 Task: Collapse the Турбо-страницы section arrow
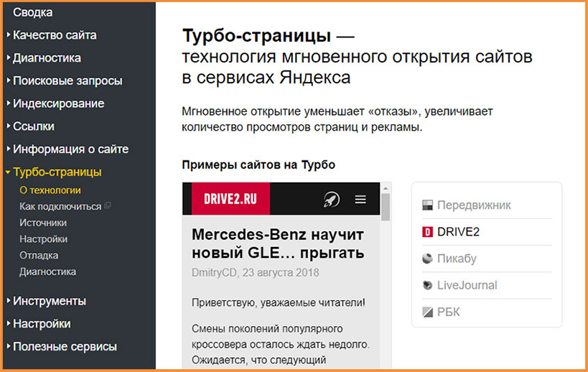(x=8, y=172)
